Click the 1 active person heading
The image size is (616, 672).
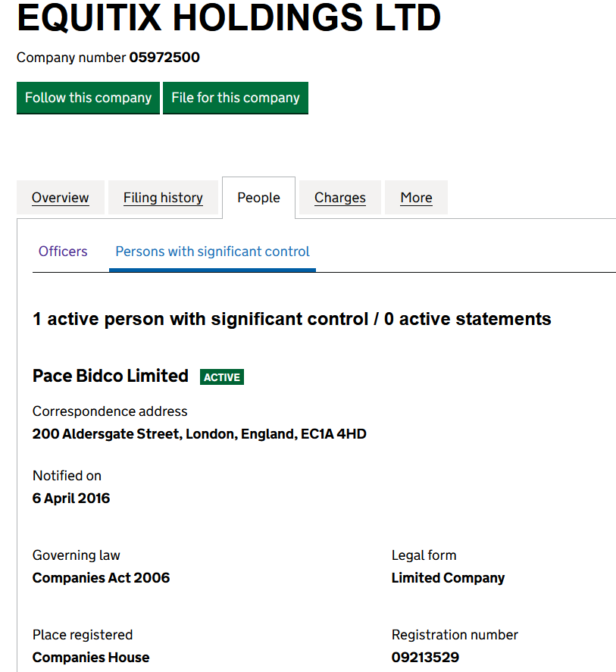(x=292, y=319)
